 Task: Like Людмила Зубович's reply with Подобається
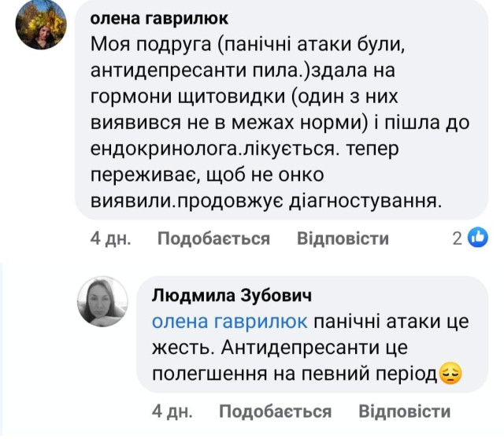click(275, 411)
